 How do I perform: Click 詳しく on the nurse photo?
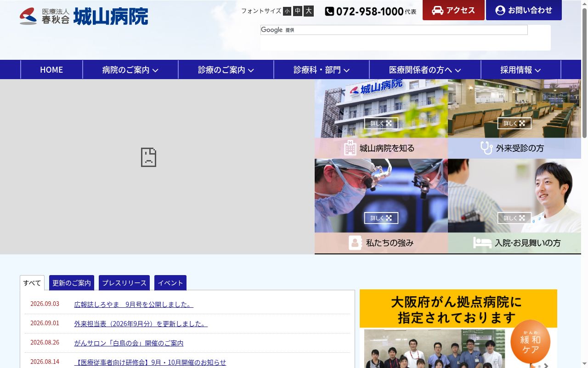514,218
